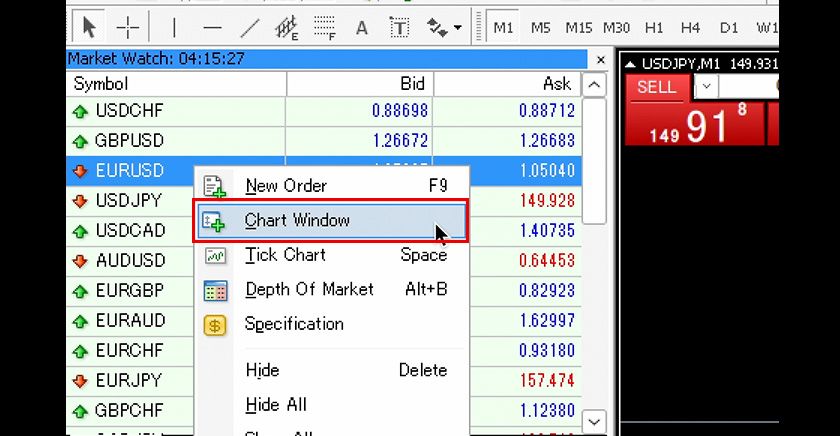Select the EURGBP symbol row
Viewport: 840px width, 436px height.
click(130, 290)
